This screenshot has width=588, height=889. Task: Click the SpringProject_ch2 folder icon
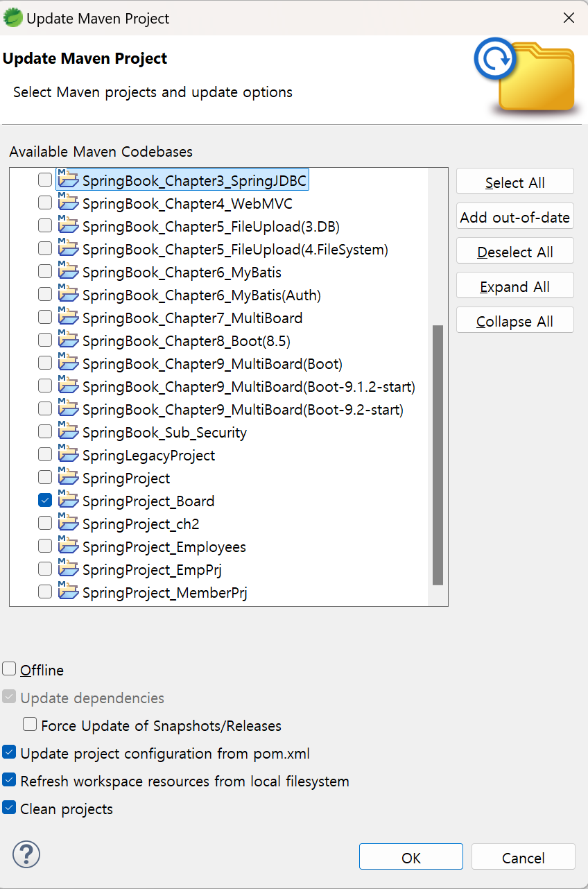point(68,523)
